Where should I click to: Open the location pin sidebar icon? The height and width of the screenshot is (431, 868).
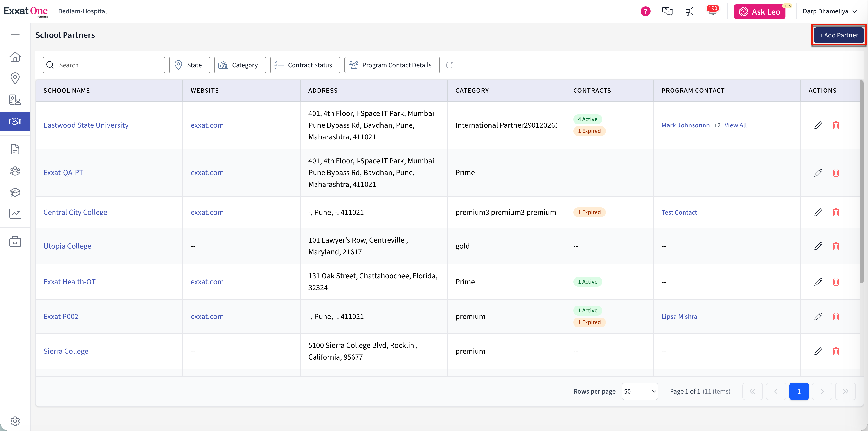tap(15, 78)
